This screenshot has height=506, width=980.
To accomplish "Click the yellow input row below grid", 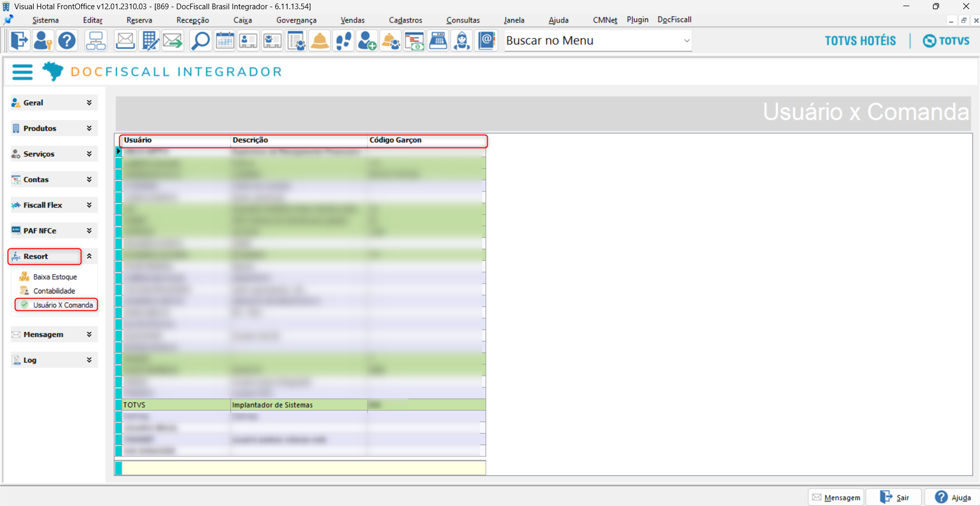I will [303, 468].
